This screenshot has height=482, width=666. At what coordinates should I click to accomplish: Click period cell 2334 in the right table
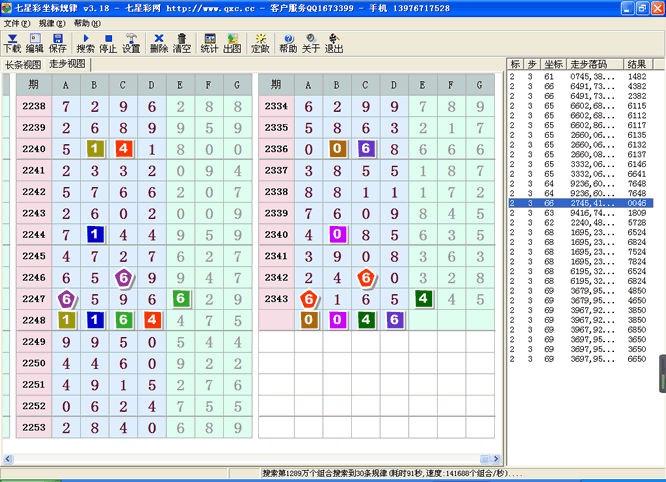pyautogui.click(x=277, y=106)
